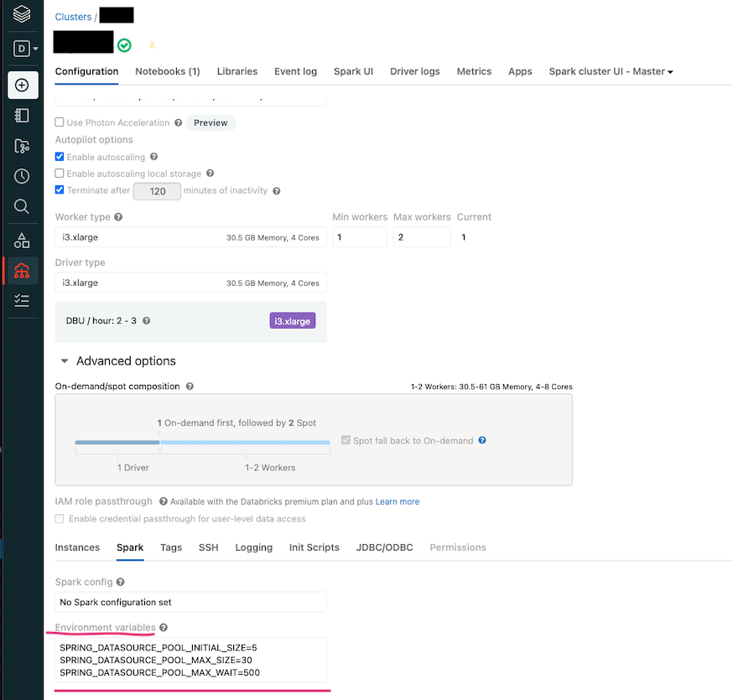Click the Learn more link
The height and width of the screenshot is (700, 733).
point(398,501)
